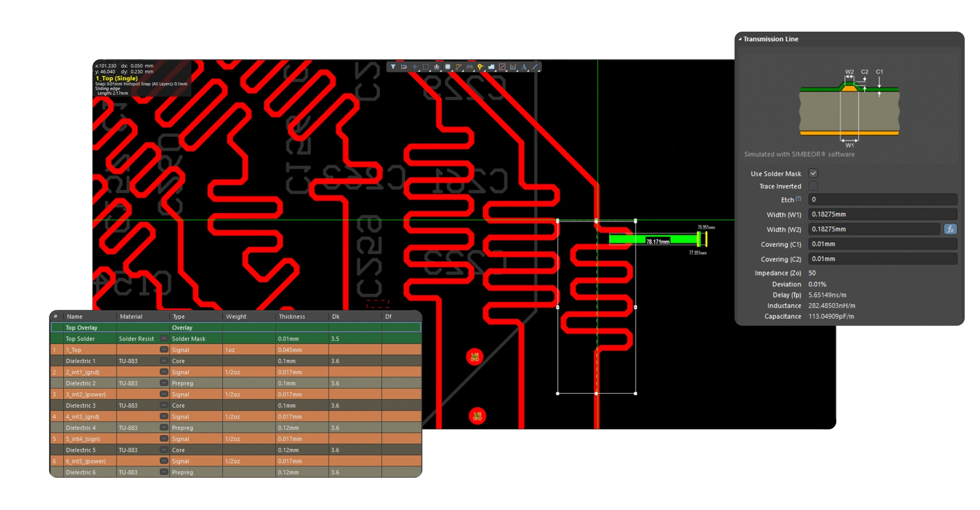Select the Top Overlay row in layer stack
980x510 pixels.
236,327
